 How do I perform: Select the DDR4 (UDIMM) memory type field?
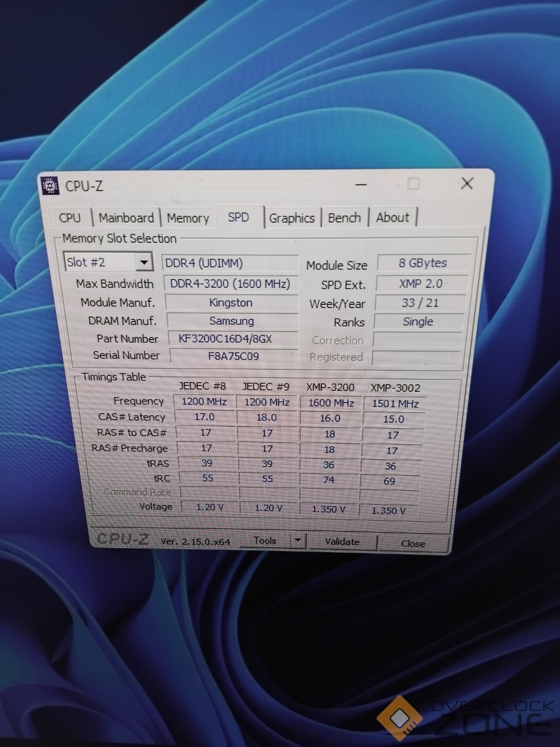[229, 263]
